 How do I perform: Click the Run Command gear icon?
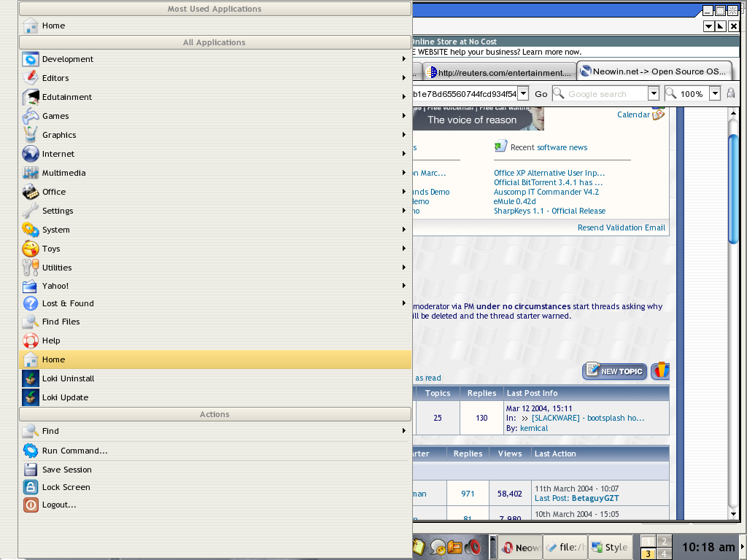pos(31,451)
